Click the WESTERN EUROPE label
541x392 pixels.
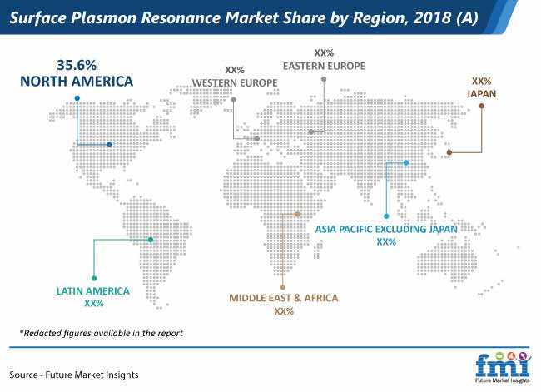(x=235, y=83)
